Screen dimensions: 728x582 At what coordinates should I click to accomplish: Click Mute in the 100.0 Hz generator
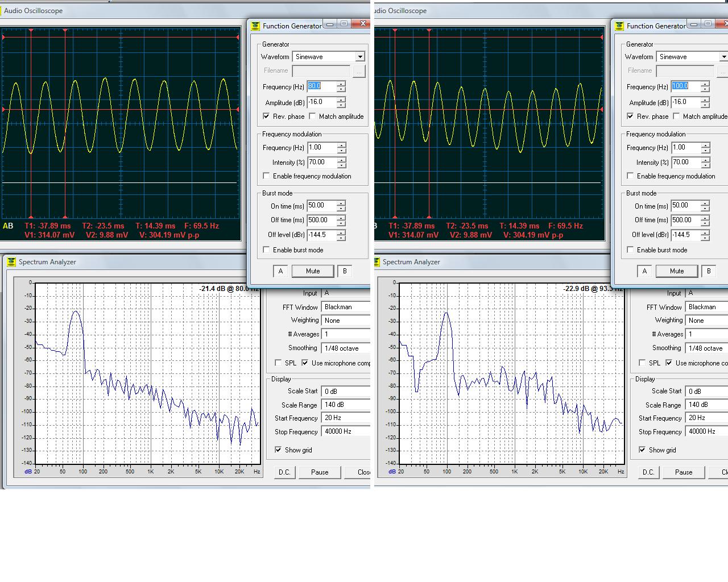pos(677,271)
